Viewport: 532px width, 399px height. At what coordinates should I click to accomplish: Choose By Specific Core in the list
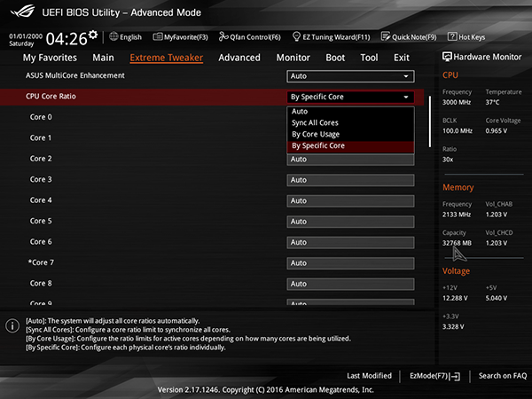pyautogui.click(x=350, y=145)
